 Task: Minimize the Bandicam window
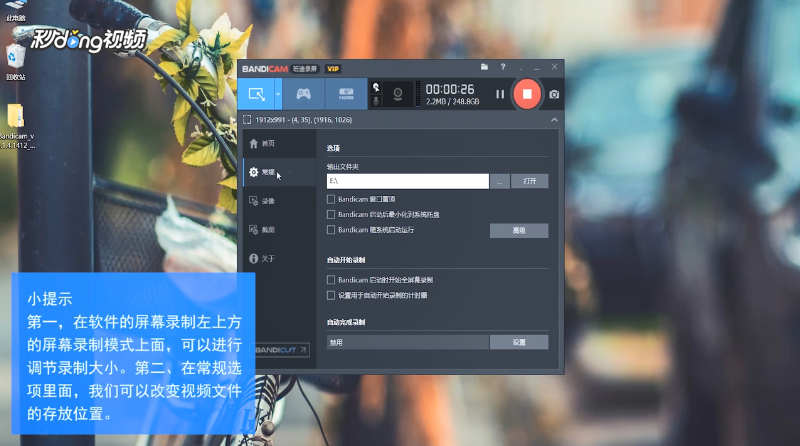(x=537, y=67)
